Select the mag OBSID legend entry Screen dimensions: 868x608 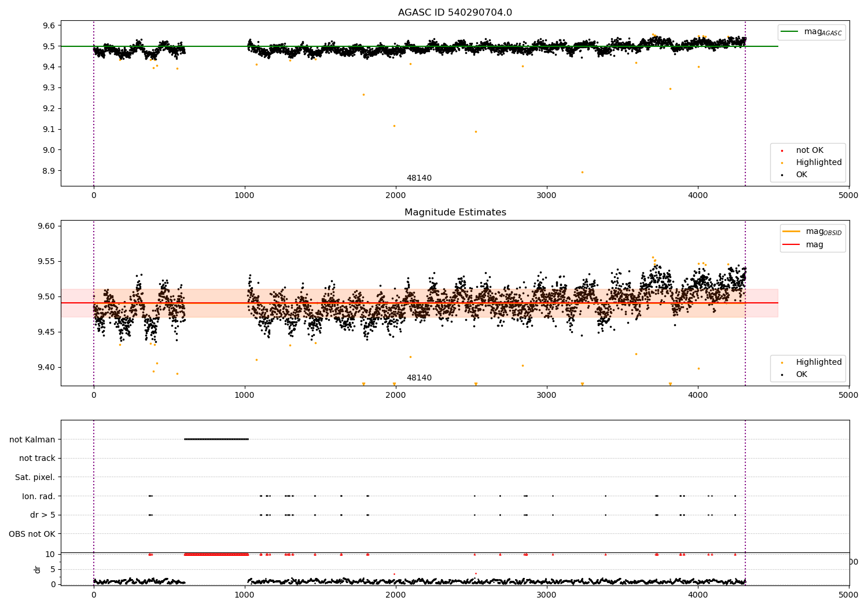click(x=812, y=232)
